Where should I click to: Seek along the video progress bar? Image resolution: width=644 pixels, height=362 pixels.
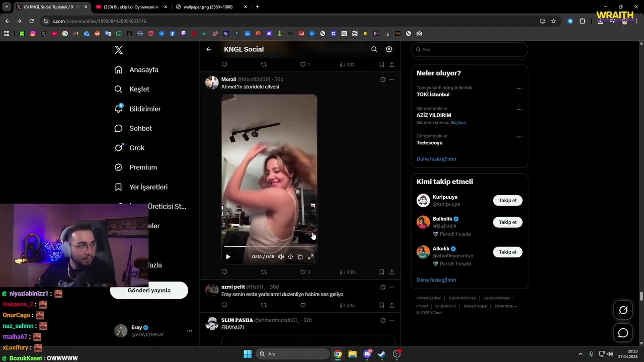point(269,247)
